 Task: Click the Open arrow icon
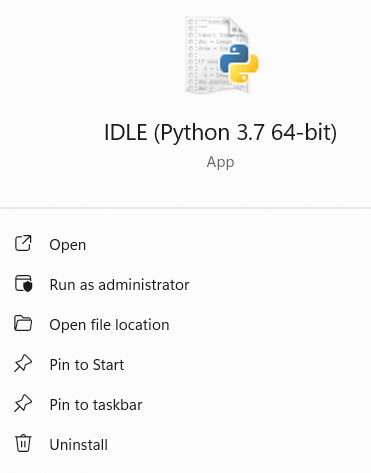pyautogui.click(x=23, y=243)
